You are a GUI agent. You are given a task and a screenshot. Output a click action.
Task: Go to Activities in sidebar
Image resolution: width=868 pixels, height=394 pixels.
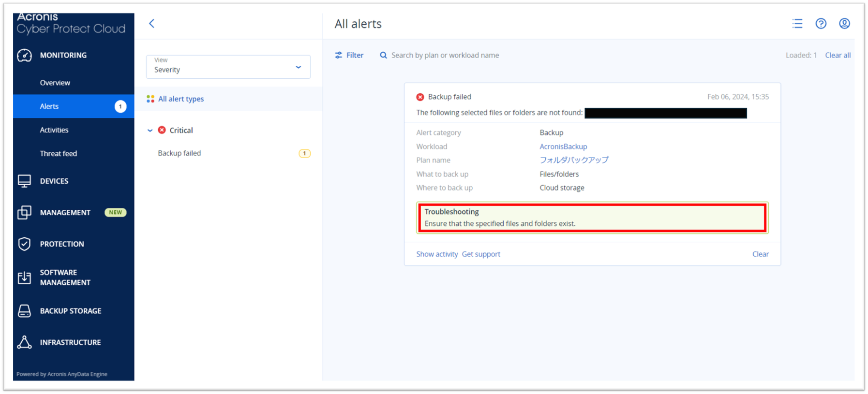pyautogui.click(x=54, y=130)
